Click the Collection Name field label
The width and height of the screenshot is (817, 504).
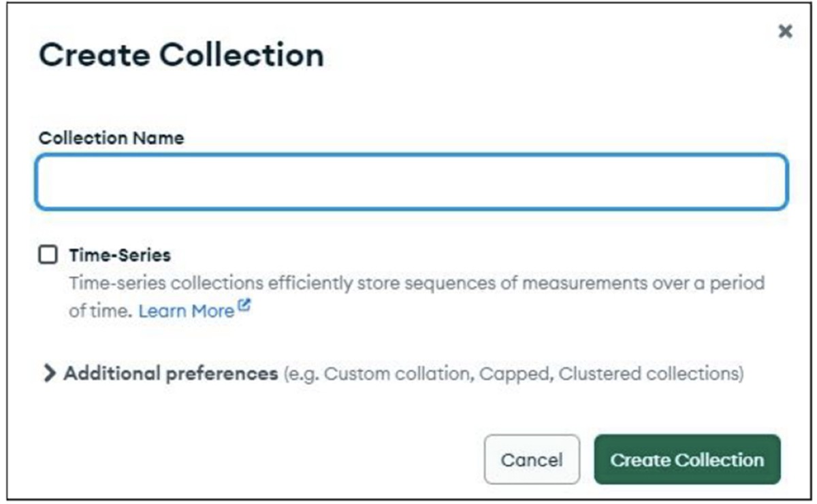coord(111,138)
